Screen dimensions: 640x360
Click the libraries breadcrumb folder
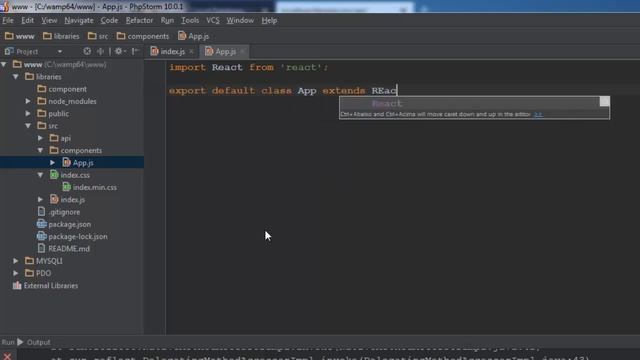pyautogui.click(x=61, y=36)
